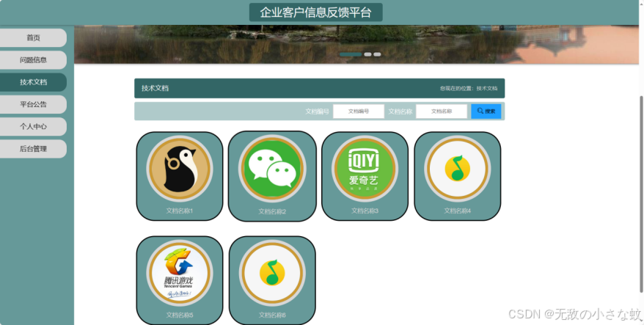Click the 文档名称4 label
This screenshot has width=644, height=325.
[x=458, y=211]
